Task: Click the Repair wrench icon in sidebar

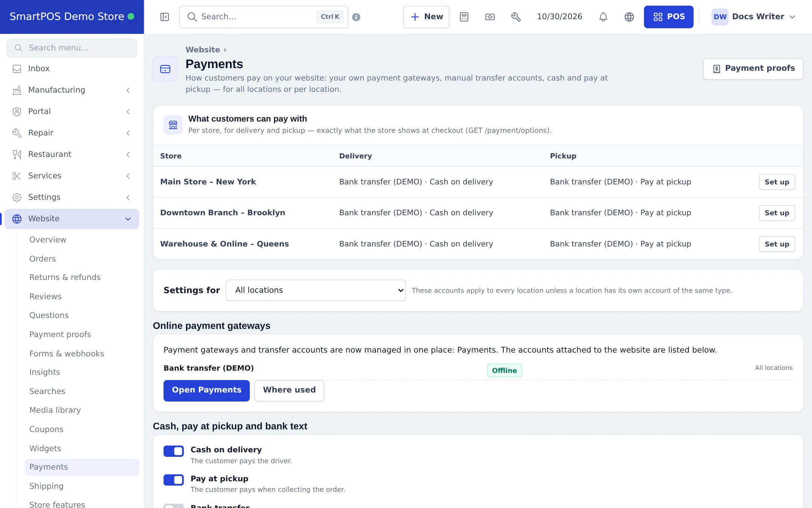Action: (17, 133)
